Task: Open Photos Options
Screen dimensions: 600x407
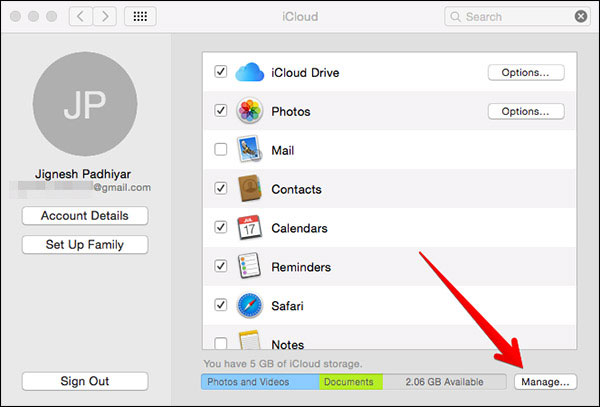Action: tap(526, 111)
